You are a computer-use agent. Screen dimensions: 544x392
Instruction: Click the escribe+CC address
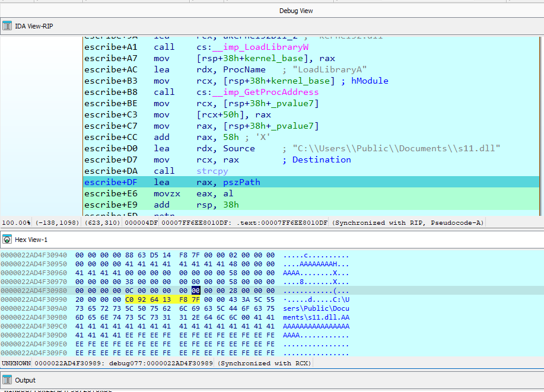[111, 137]
